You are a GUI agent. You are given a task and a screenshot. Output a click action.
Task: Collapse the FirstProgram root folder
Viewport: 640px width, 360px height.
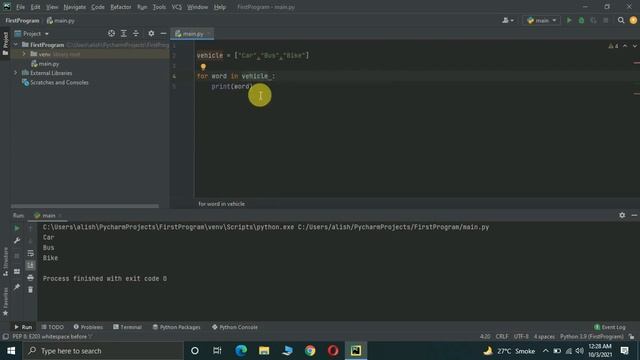16,44
